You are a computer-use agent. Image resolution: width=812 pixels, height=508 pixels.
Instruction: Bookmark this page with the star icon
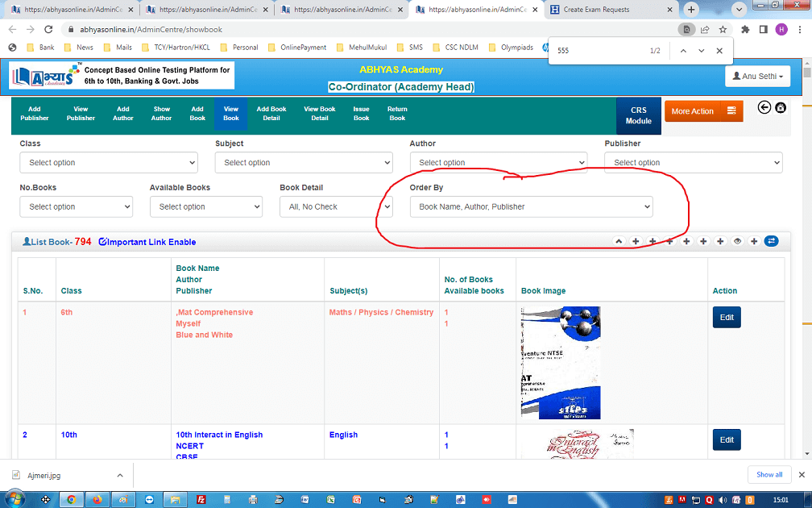(723, 29)
